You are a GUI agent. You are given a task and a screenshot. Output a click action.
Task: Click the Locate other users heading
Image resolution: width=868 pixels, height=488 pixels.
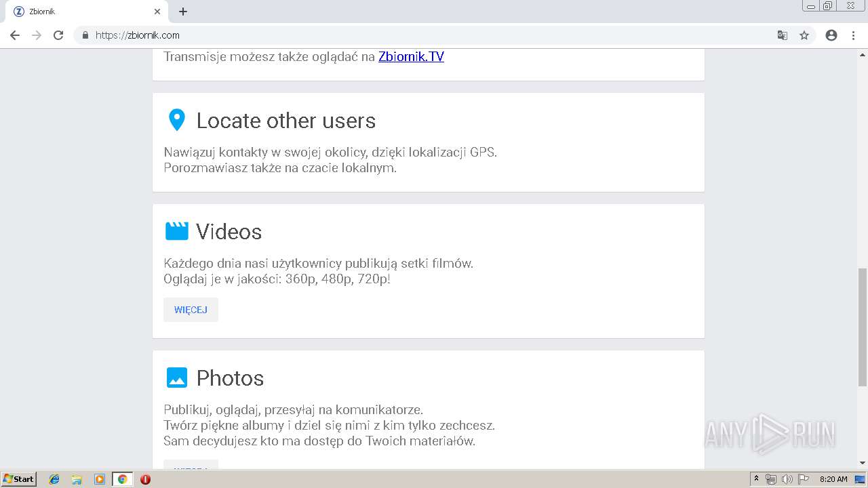click(285, 121)
